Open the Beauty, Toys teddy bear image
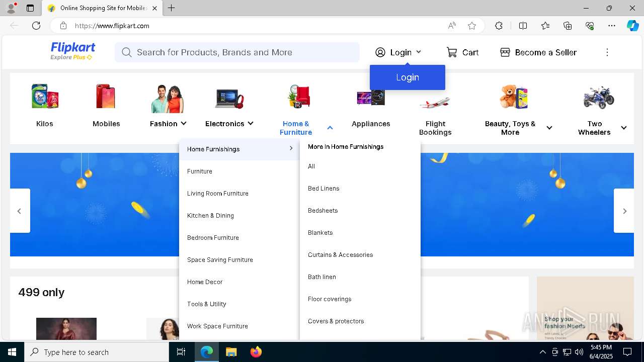 tap(514, 97)
